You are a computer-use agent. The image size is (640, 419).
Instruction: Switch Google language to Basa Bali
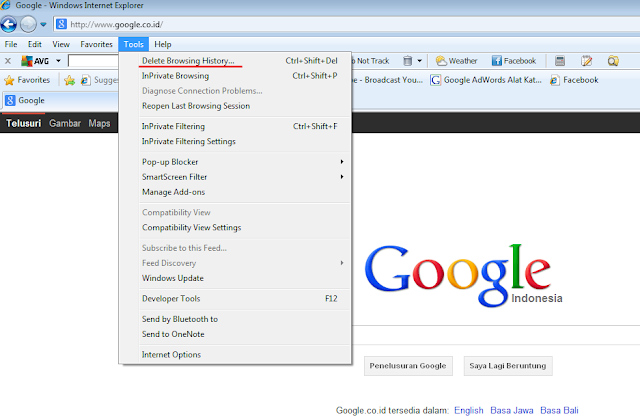coord(559,410)
